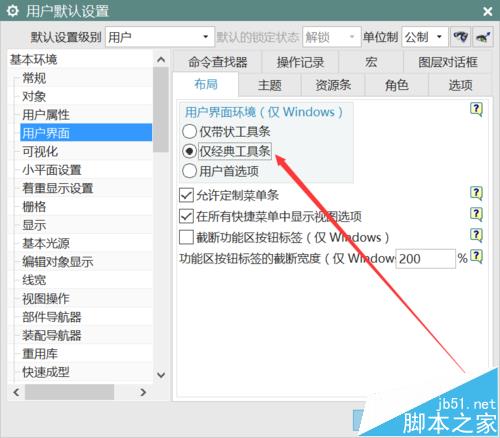Open help for 截断功能区按钮标签
The width and height of the screenshot is (500, 438).
(476, 235)
